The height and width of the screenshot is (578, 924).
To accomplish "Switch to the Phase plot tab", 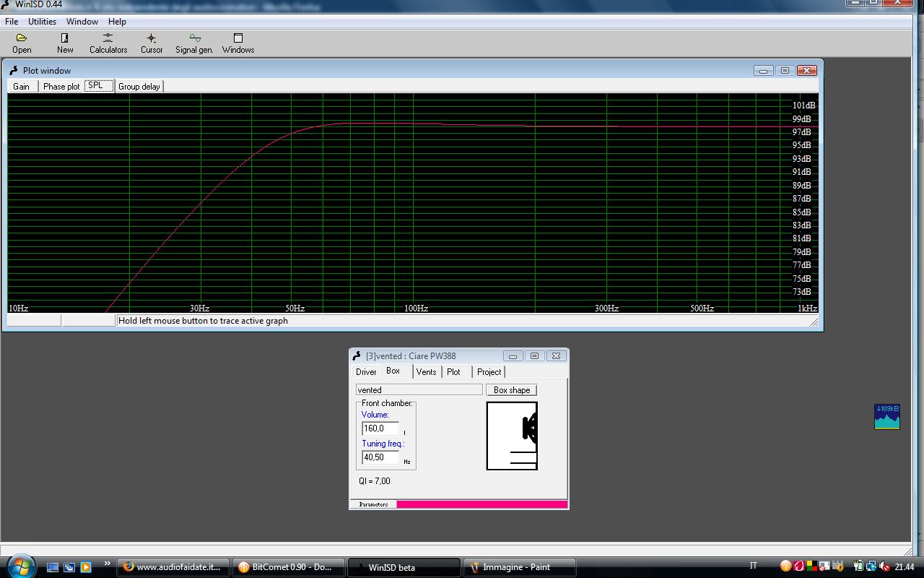I will coord(61,87).
